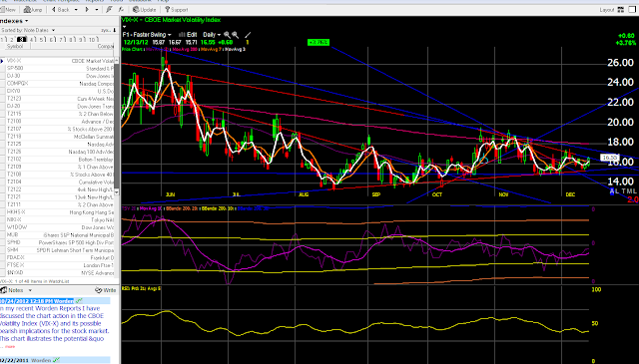Click the watchlist vertical scrollbar
The width and height of the screenshot is (639, 364).
117,126
